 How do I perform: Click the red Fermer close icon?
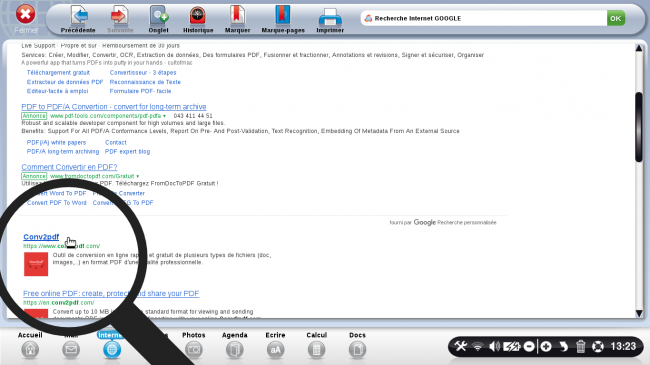pos(25,15)
